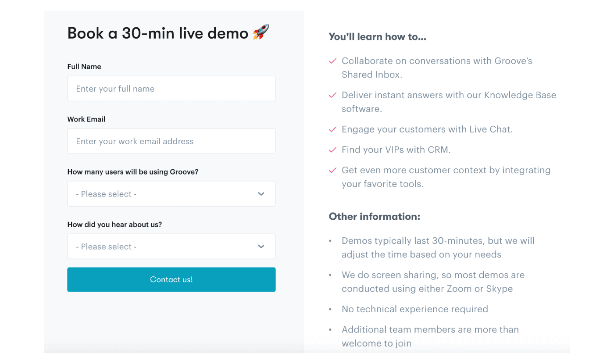Open the 'How many users' dropdown

point(171,193)
